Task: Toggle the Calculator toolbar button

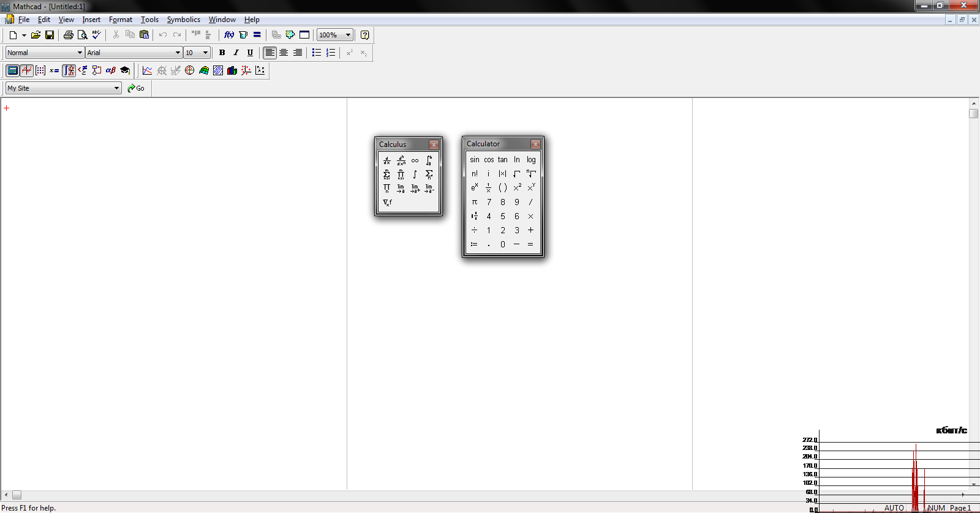Action: tap(12, 70)
